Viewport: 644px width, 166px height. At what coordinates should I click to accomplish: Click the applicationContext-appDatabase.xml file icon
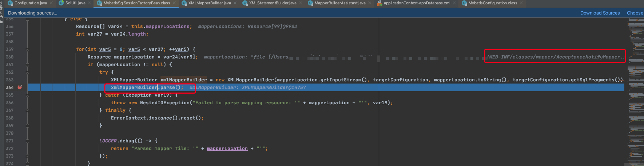point(379,3)
